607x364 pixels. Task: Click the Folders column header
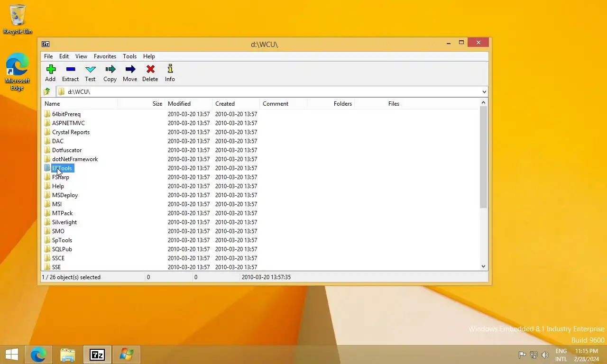(x=331, y=104)
